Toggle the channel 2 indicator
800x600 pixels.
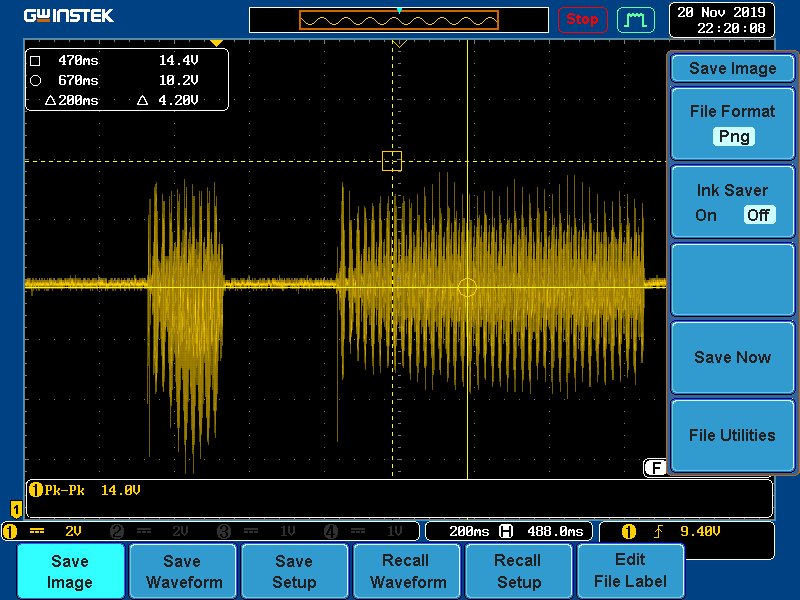pyautogui.click(x=117, y=531)
